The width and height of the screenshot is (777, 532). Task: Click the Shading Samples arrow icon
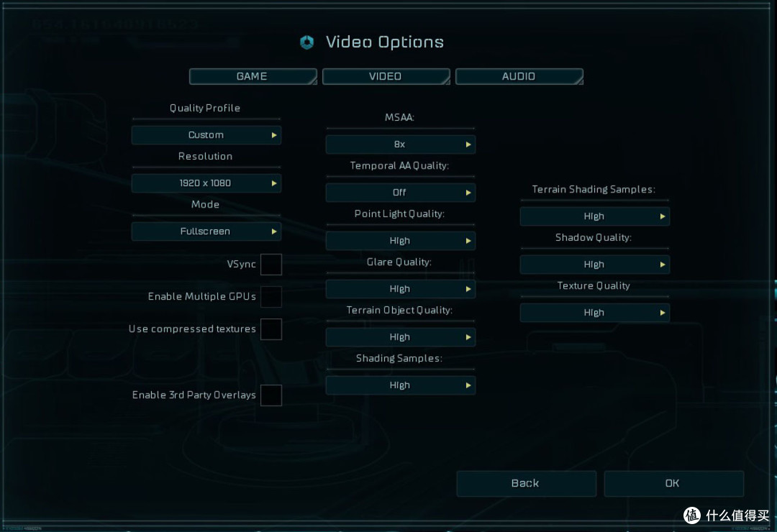468,385
